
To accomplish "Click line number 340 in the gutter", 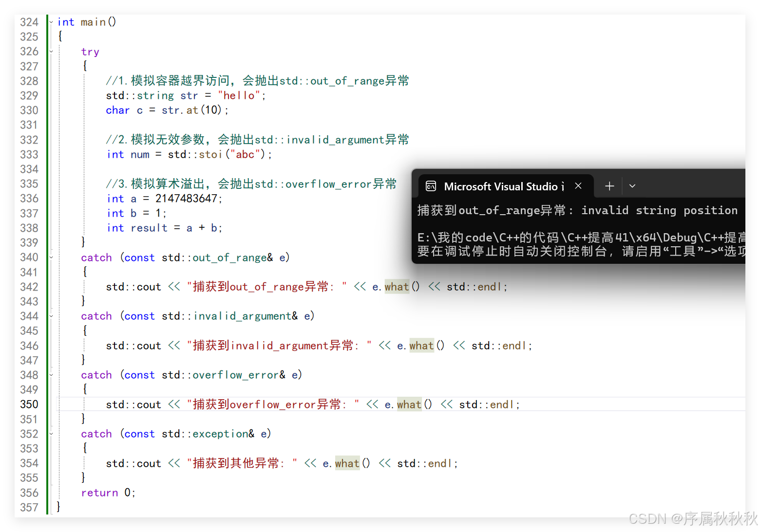I will pos(29,257).
